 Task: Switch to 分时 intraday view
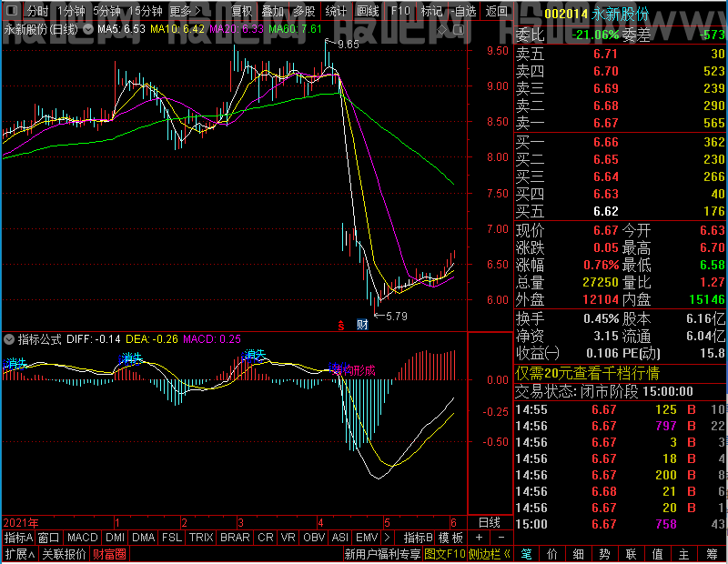[x=37, y=11]
